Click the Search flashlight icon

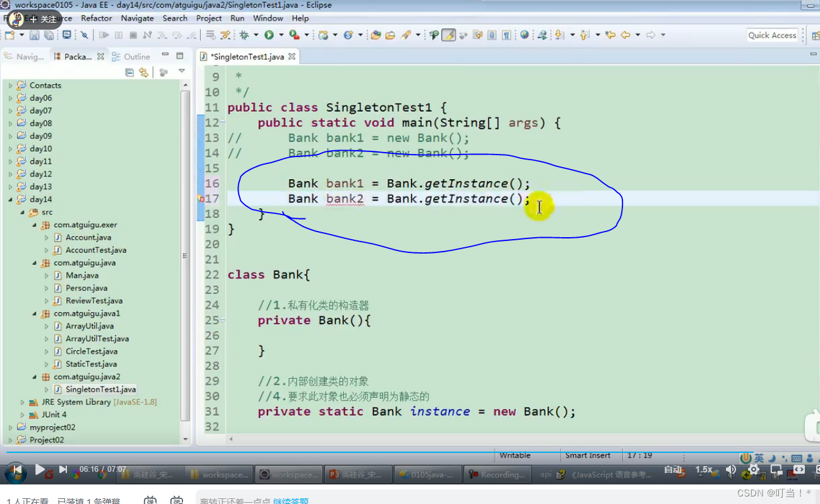click(x=405, y=35)
